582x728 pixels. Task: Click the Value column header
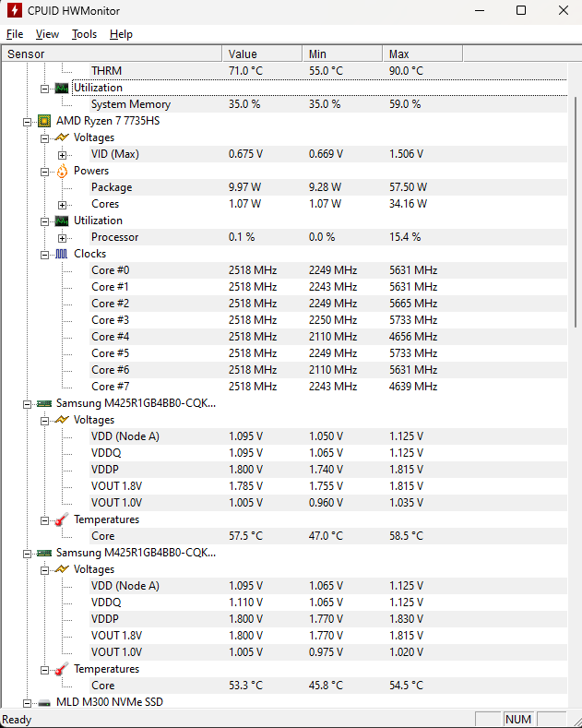pyautogui.click(x=262, y=54)
